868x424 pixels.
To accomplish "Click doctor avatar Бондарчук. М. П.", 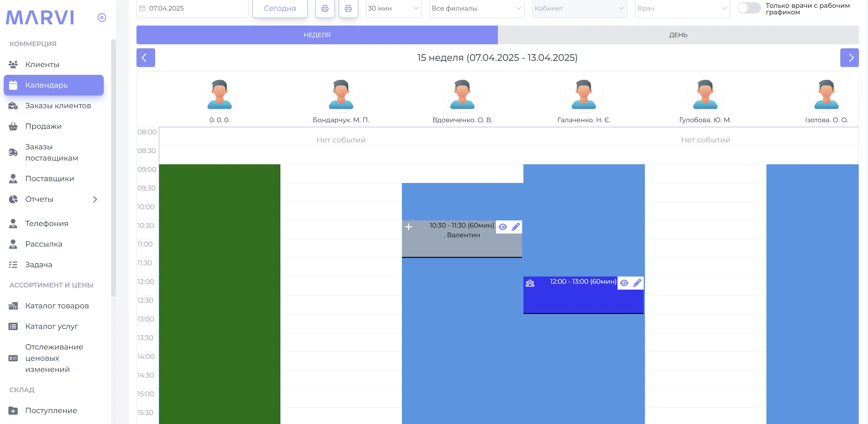I will tap(341, 94).
